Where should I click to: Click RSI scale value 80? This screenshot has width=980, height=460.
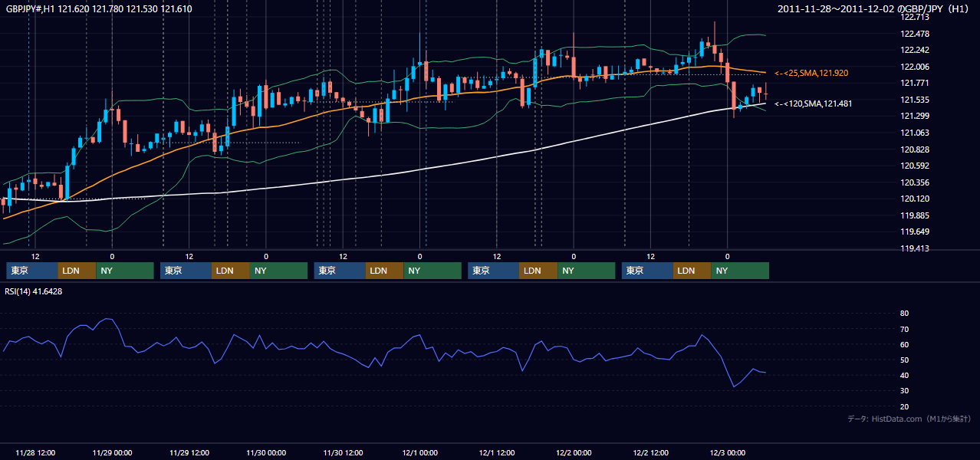click(x=904, y=314)
